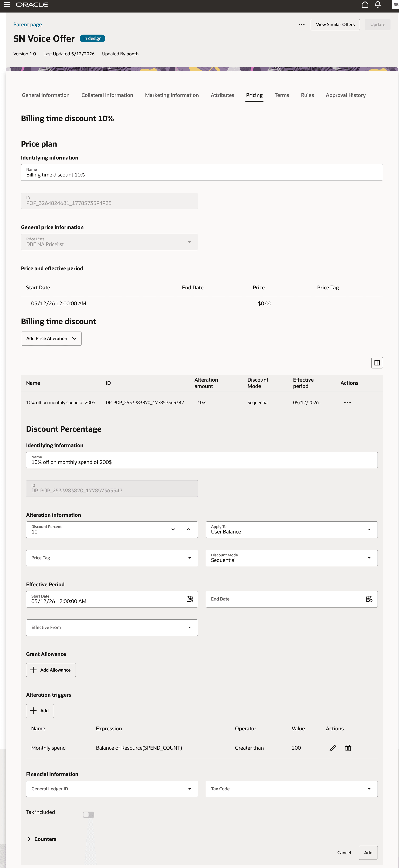
Task: Decrease the Discount Percent value
Action: pos(173,529)
